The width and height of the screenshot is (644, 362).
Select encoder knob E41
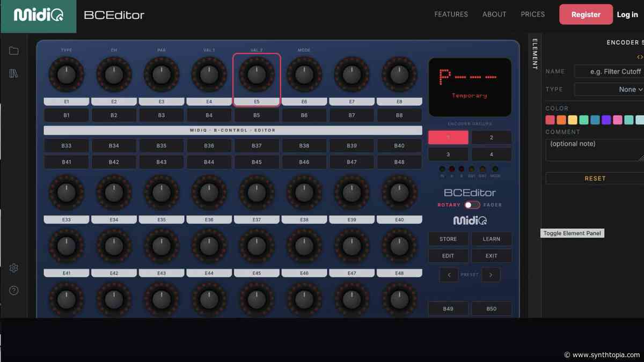point(67,246)
